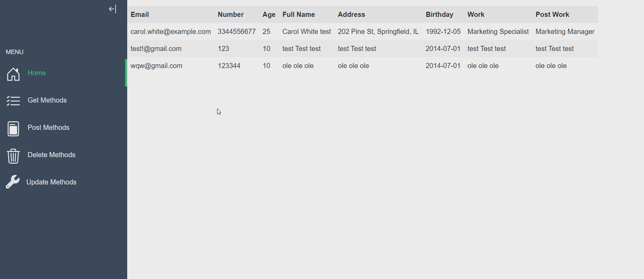Click the 3344556677 number cell
The image size is (644, 279).
(x=236, y=32)
